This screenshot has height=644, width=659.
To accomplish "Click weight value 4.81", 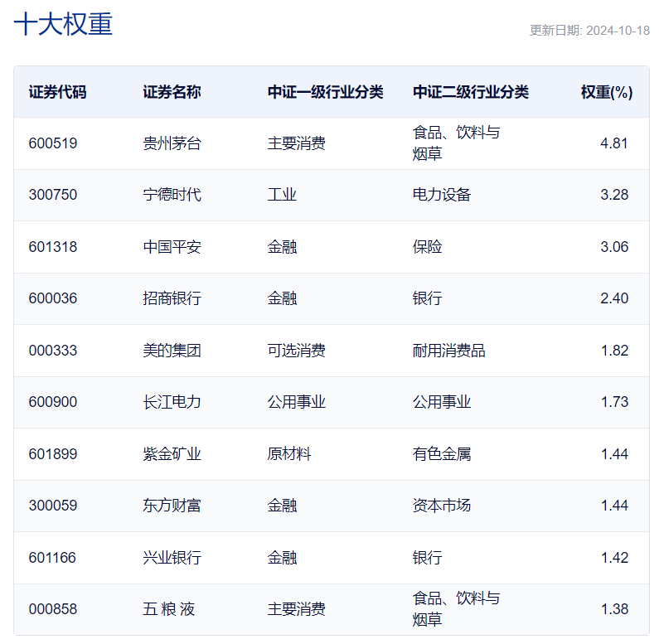I will tap(614, 143).
